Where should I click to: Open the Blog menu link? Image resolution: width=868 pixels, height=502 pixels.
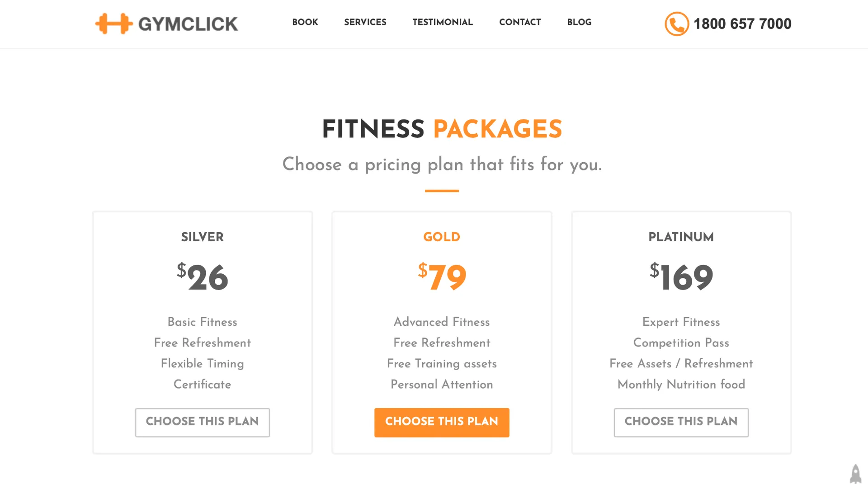[x=579, y=22]
